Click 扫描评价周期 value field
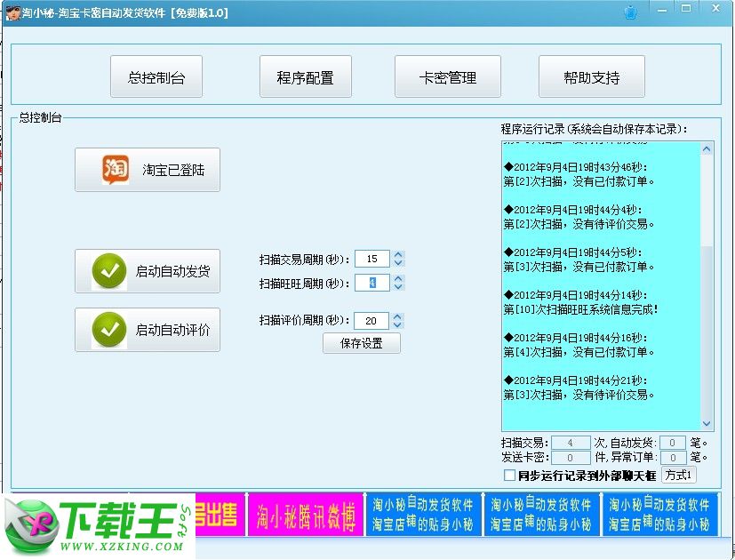The width and height of the screenshot is (735, 560). tap(371, 321)
